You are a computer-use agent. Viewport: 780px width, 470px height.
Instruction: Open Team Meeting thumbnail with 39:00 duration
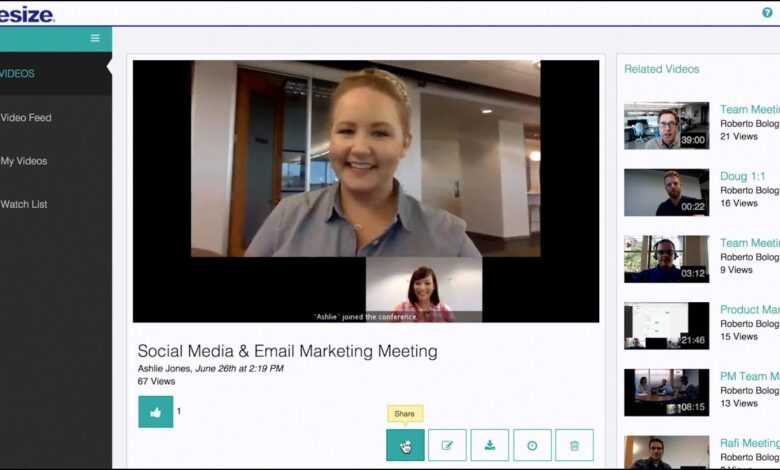tap(667, 125)
